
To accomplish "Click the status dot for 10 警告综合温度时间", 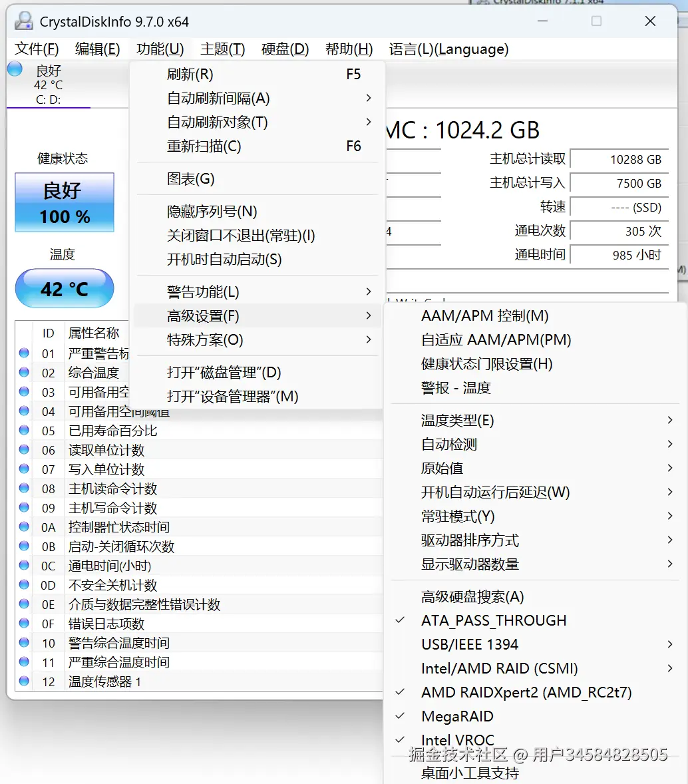I will (24, 642).
